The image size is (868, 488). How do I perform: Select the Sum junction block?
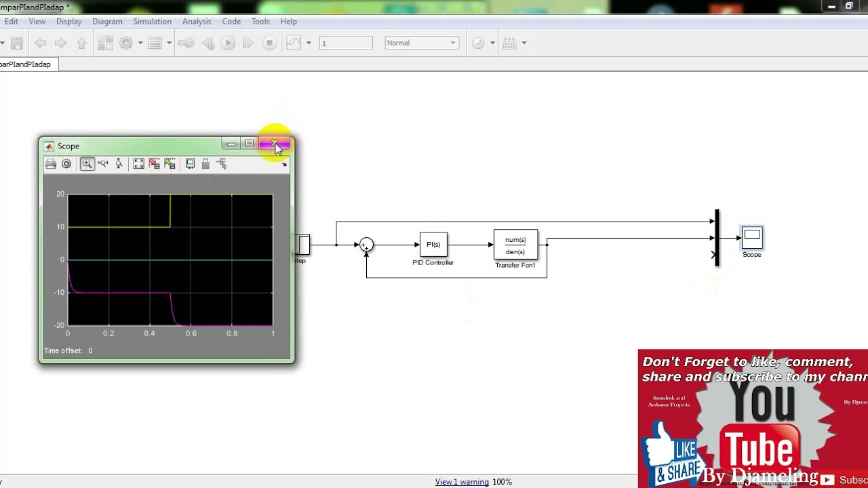coord(366,245)
